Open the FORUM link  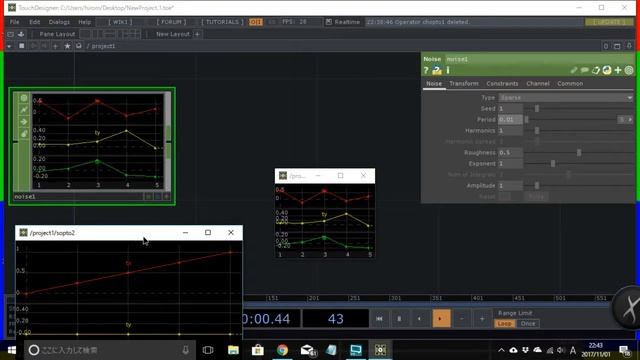click(171, 22)
